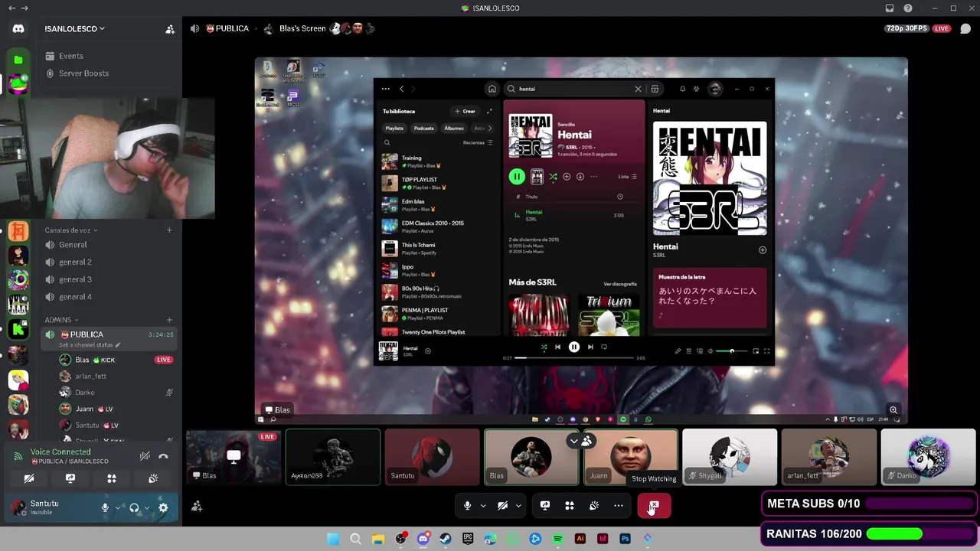Screen dimensions: 980x551
Task: Go forward with the top-left arrow
Action: 25,8
